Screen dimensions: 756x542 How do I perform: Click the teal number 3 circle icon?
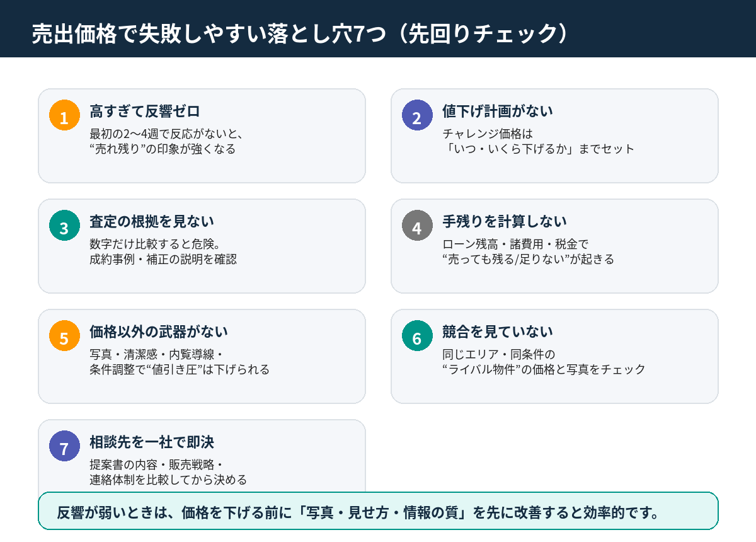64,227
